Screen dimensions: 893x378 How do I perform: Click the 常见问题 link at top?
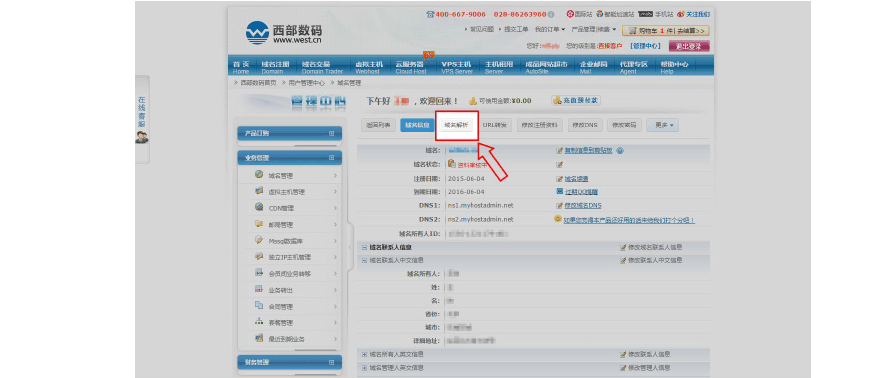[x=481, y=29]
